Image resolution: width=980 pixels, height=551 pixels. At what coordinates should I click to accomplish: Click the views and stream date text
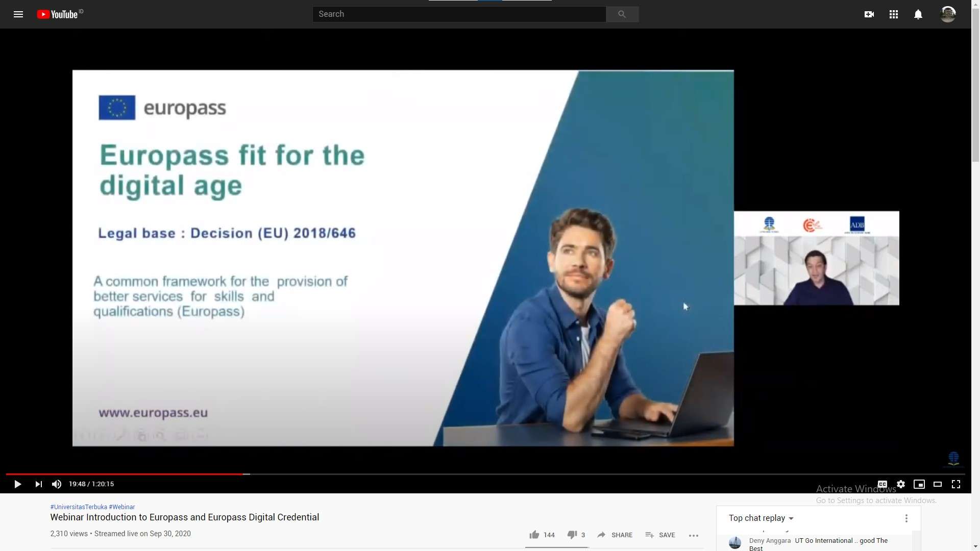(x=120, y=534)
